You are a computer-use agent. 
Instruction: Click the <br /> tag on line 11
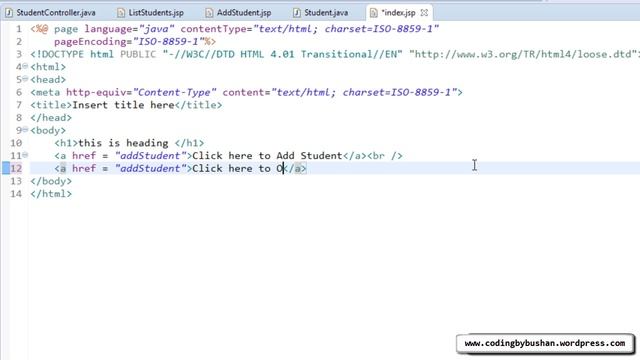(x=384, y=156)
